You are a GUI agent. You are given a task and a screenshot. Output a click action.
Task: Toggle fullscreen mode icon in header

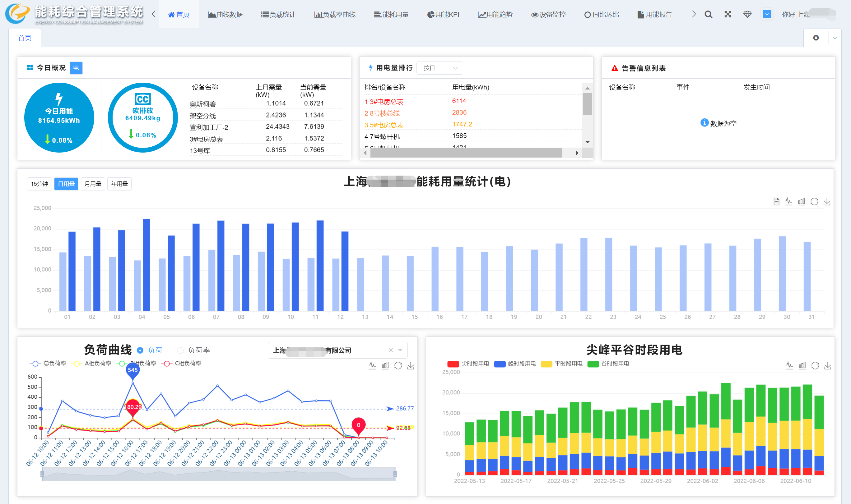[x=728, y=14]
